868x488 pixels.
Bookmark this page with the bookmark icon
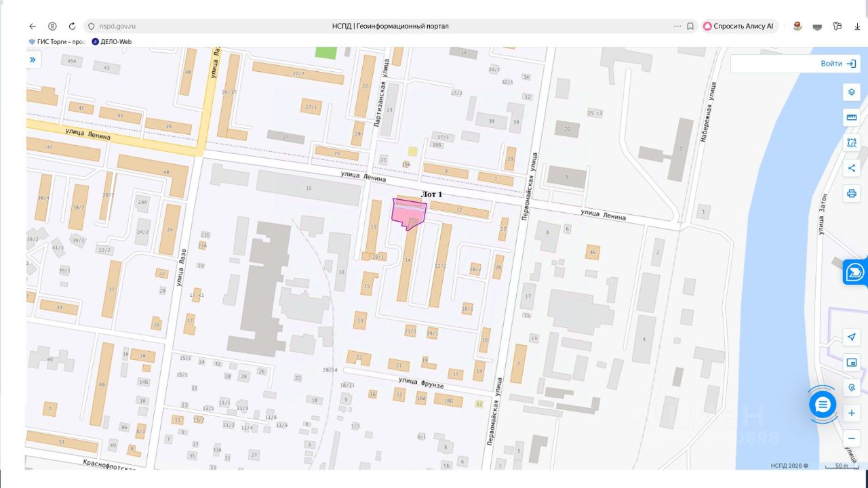(690, 26)
